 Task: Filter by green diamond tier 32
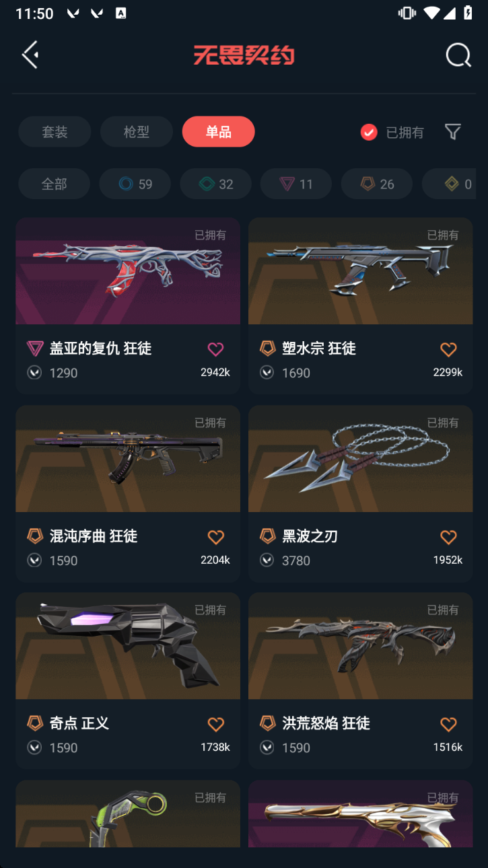click(215, 184)
